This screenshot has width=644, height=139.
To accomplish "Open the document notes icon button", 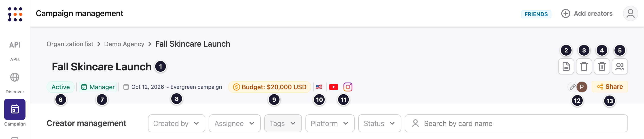I will (x=566, y=66).
